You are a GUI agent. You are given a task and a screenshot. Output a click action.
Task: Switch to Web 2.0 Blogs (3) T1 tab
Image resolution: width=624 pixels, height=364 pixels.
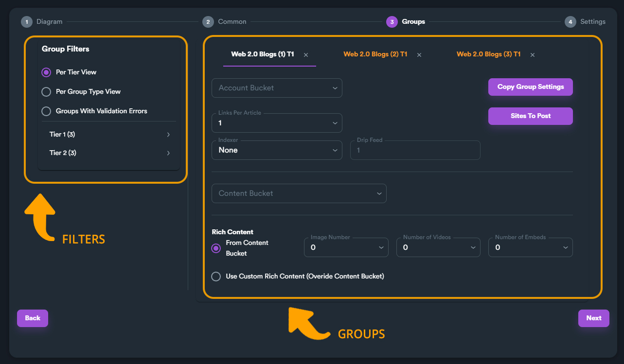(489, 54)
